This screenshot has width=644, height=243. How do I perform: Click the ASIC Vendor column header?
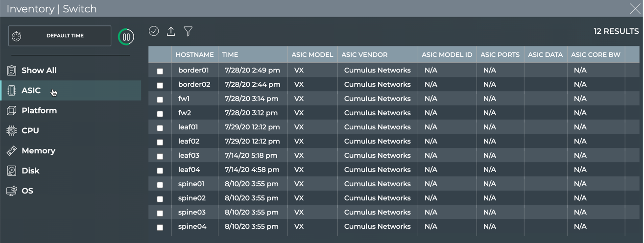pos(364,55)
